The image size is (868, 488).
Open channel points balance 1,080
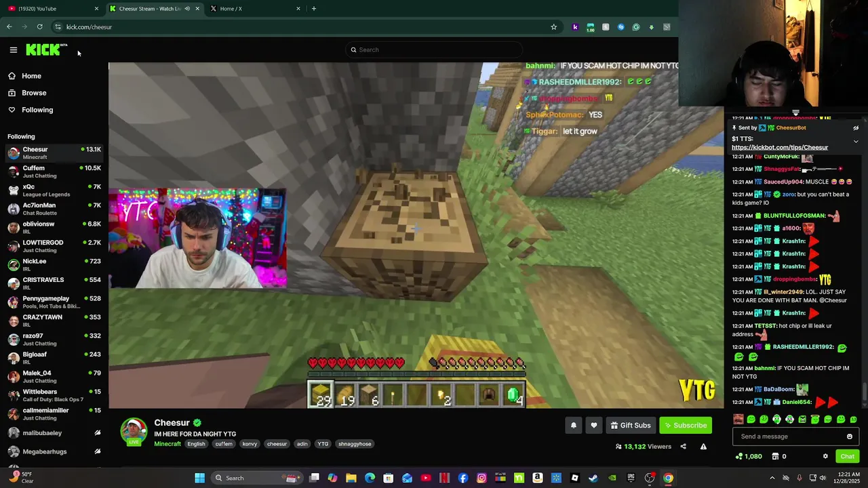749,456
